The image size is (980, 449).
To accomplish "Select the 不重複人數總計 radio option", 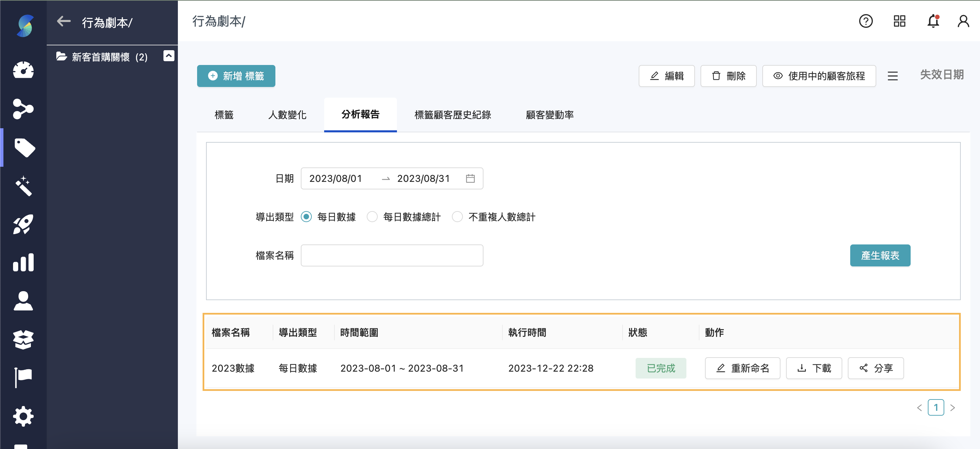I will [x=458, y=217].
